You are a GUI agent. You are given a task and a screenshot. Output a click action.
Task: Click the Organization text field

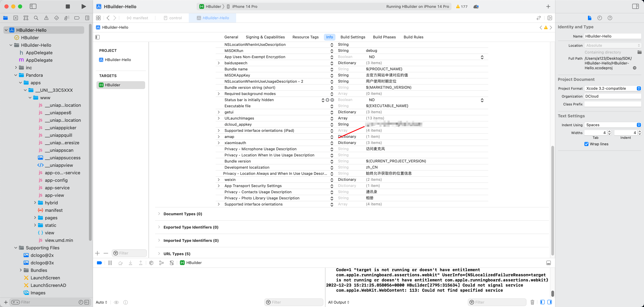click(x=612, y=96)
